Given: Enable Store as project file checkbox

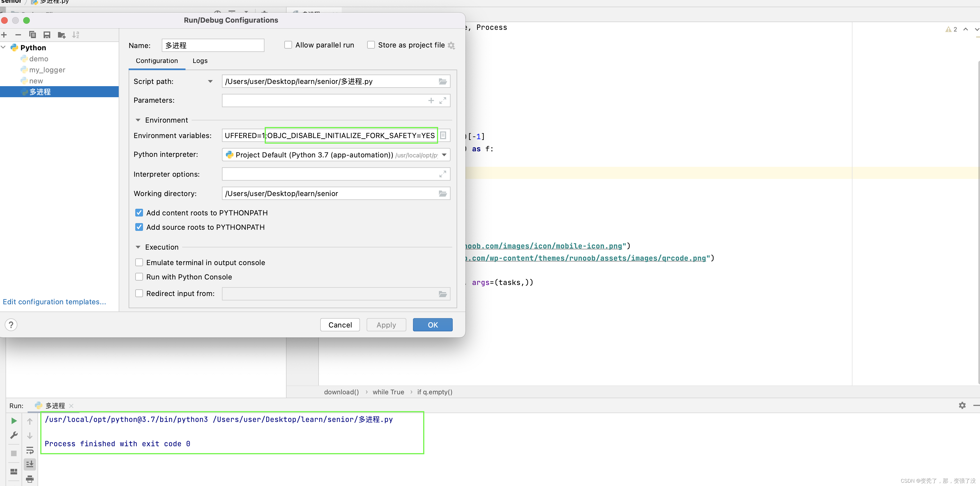Looking at the screenshot, I should tap(371, 45).
